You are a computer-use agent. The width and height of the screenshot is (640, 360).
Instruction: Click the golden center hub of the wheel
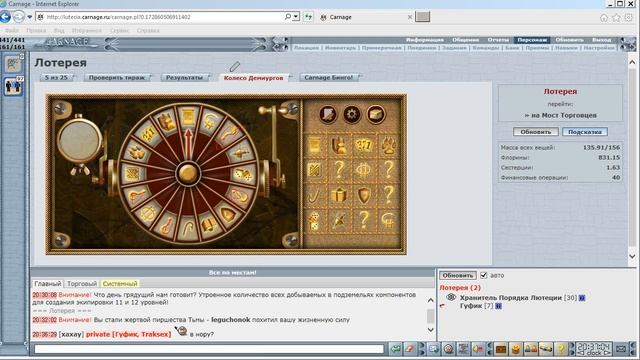(188, 173)
